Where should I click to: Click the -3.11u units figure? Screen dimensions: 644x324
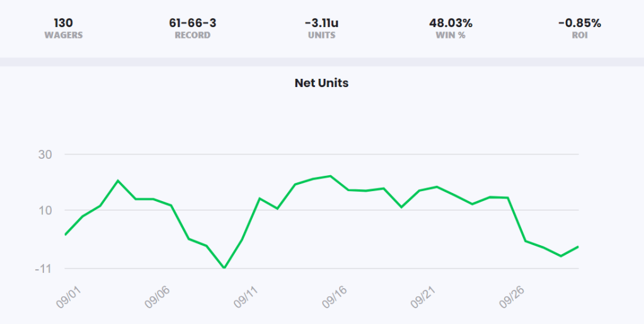click(321, 23)
